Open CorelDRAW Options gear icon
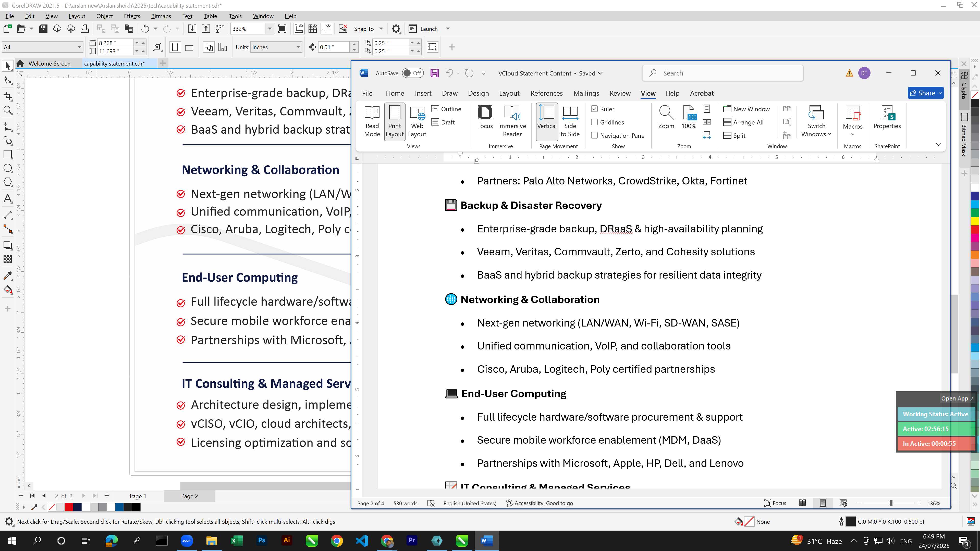 pyautogui.click(x=396, y=29)
